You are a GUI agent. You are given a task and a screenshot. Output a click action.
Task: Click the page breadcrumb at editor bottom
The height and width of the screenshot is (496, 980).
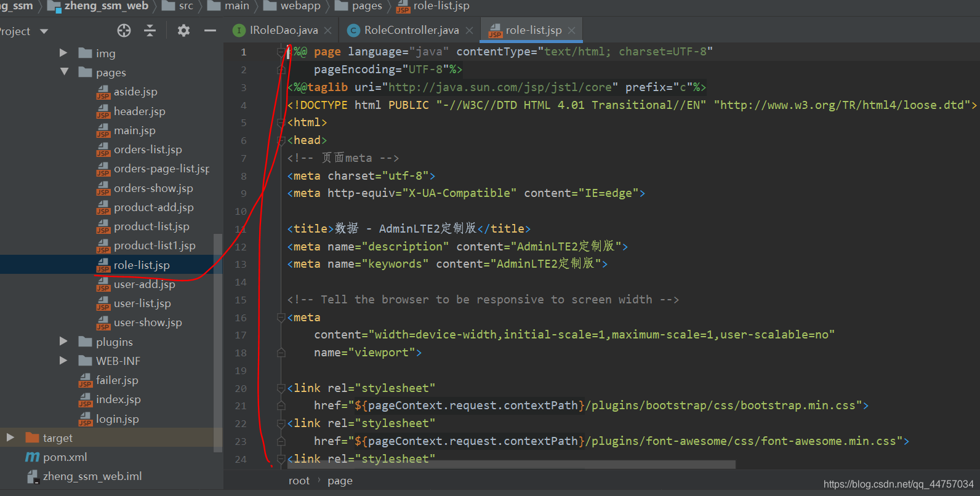click(x=340, y=481)
